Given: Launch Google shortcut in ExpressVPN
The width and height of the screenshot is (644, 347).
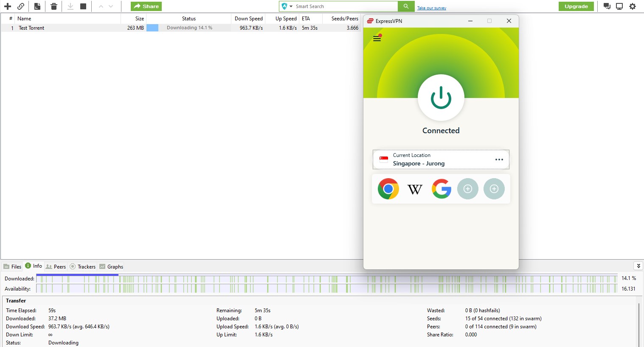Looking at the screenshot, I should [x=442, y=189].
